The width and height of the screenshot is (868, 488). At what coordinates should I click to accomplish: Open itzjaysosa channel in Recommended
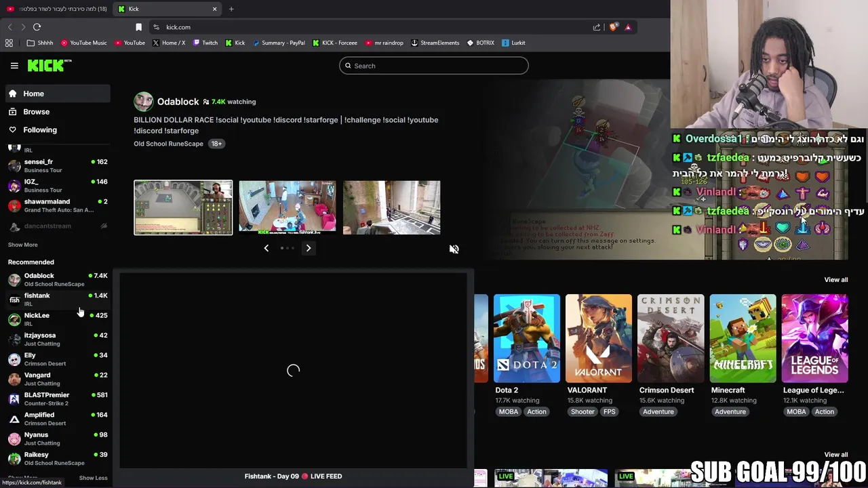click(58, 339)
